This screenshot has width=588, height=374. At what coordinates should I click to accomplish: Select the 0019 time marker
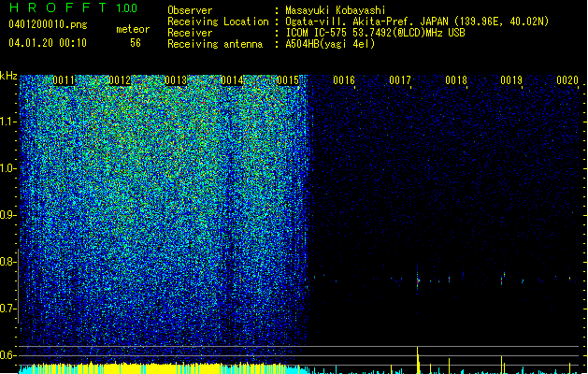tap(511, 80)
